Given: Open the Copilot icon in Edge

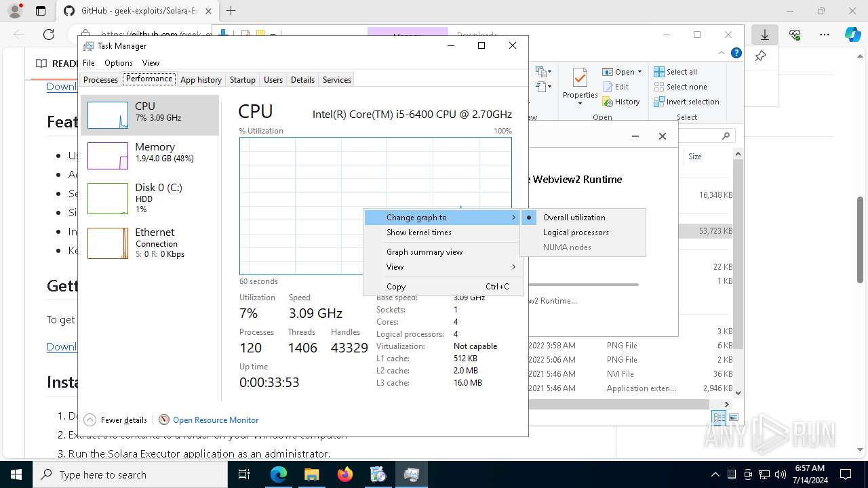Looking at the screenshot, I should (x=853, y=35).
